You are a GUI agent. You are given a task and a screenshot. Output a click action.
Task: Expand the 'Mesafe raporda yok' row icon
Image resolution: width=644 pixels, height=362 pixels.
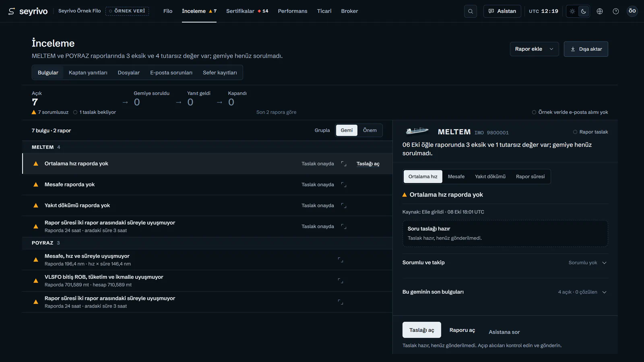344,185
